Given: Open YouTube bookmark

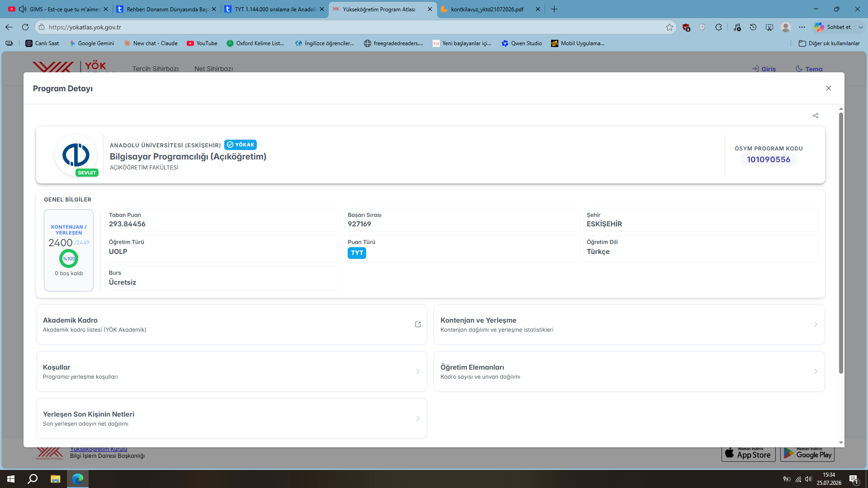Looking at the screenshot, I should [202, 43].
